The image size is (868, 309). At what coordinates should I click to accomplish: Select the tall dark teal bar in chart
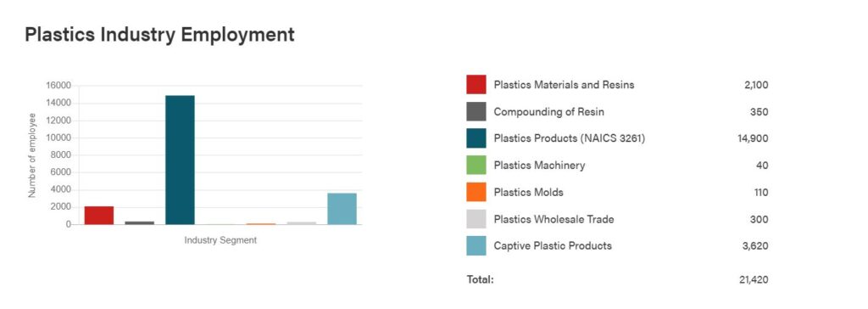[x=180, y=160]
